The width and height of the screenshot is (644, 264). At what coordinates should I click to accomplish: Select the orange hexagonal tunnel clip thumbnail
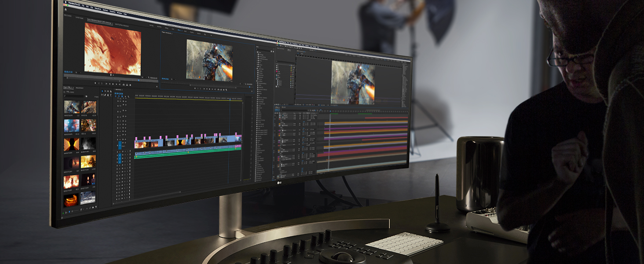[x=71, y=144]
